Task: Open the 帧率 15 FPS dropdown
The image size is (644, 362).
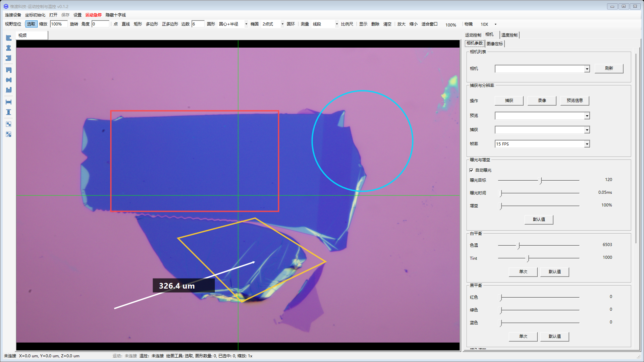Action: click(x=587, y=144)
